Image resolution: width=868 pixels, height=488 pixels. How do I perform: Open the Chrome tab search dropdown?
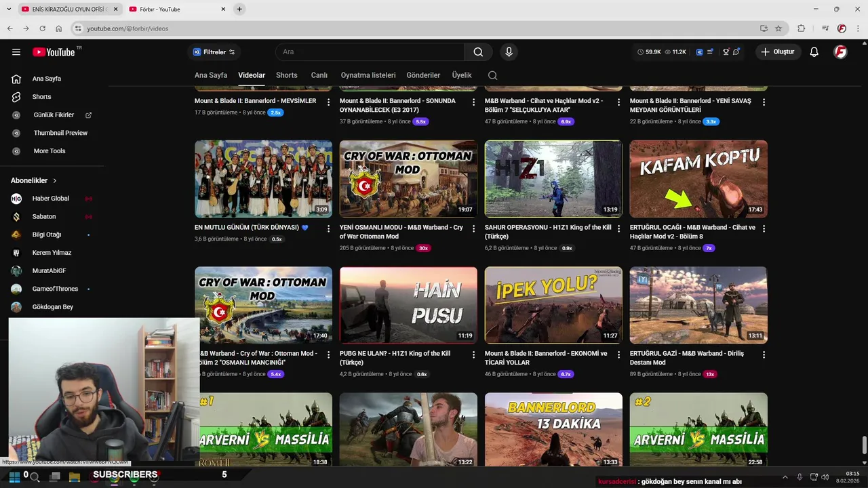click(8, 9)
